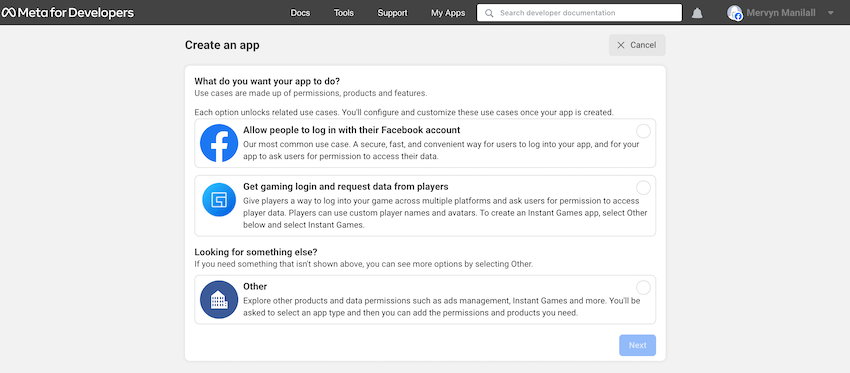This screenshot has height=373, width=850.
Task: Click 'Use cases are made up of permissions' text
Action: click(311, 93)
